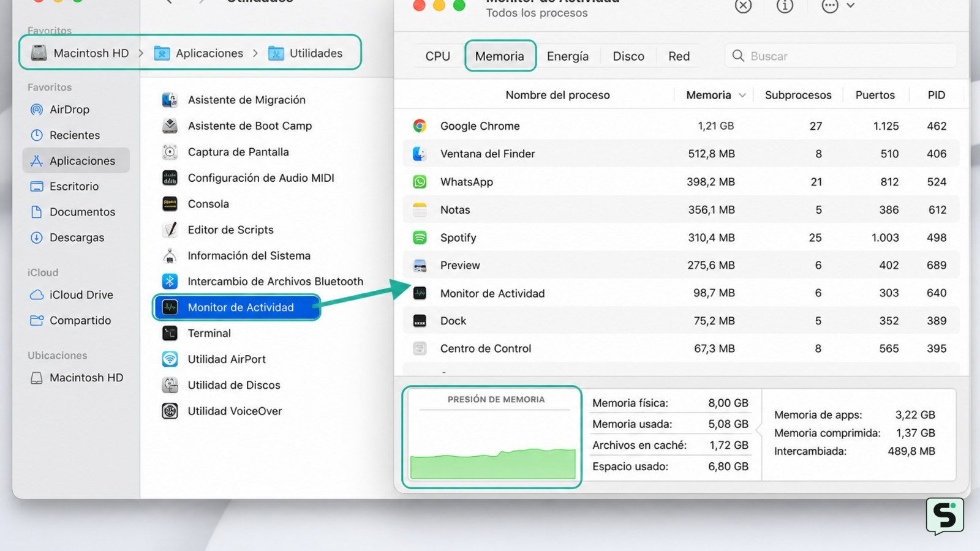The image size is (980, 551).
Task: Sort by Nombre del proceso column header
Action: [557, 95]
